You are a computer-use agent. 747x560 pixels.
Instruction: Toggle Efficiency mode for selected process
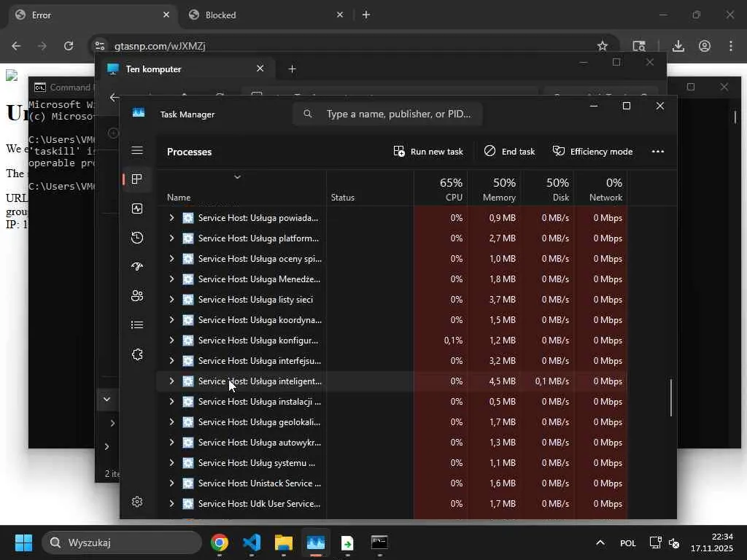point(592,152)
